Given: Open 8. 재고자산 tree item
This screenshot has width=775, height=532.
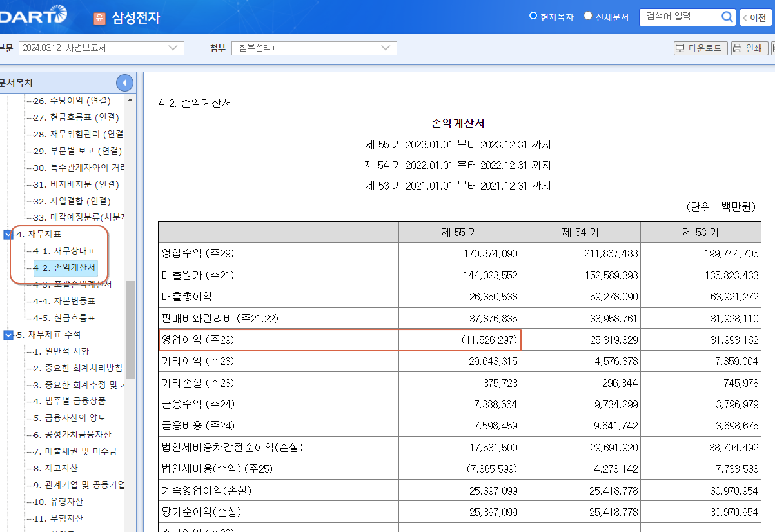Looking at the screenshot, I should [x=55, y=469].
